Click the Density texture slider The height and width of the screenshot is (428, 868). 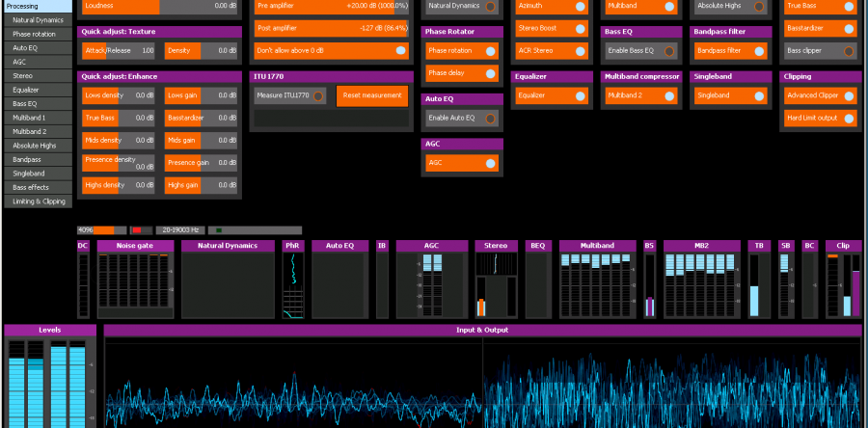[x=201, y=51]
